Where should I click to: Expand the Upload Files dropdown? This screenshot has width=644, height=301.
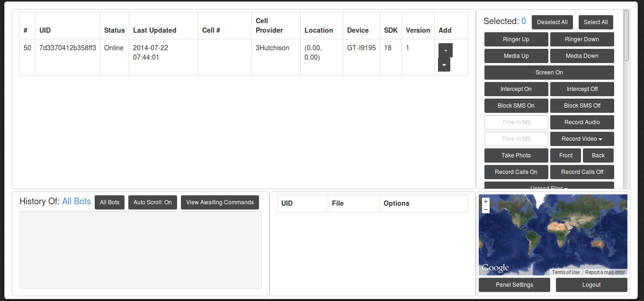coord(549,186)
